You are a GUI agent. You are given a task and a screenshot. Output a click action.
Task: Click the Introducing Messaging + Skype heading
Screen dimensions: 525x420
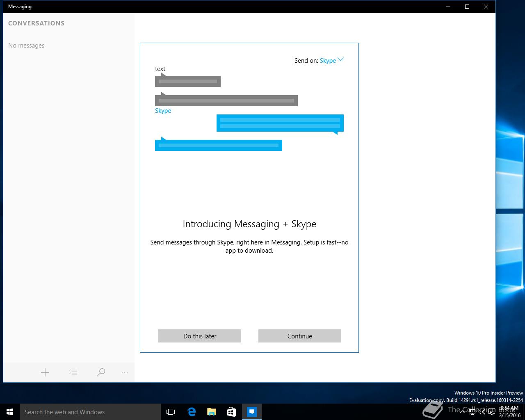click(249, 224)
